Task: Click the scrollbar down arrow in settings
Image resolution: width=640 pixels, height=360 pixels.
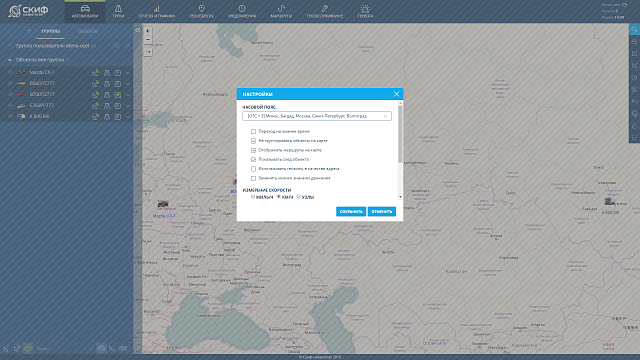Action: [x=400, y=197]
